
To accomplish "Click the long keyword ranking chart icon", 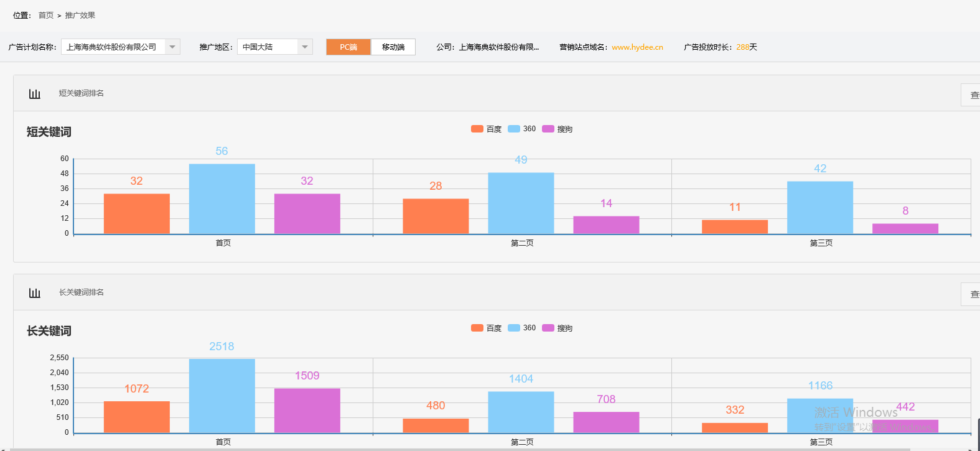I will pos(35,293).
